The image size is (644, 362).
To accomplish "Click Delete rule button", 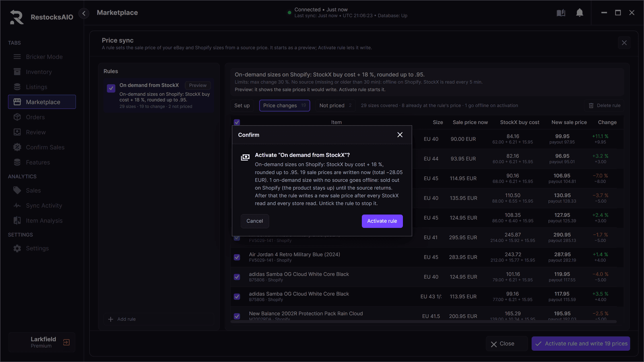I will coord(605,105).
